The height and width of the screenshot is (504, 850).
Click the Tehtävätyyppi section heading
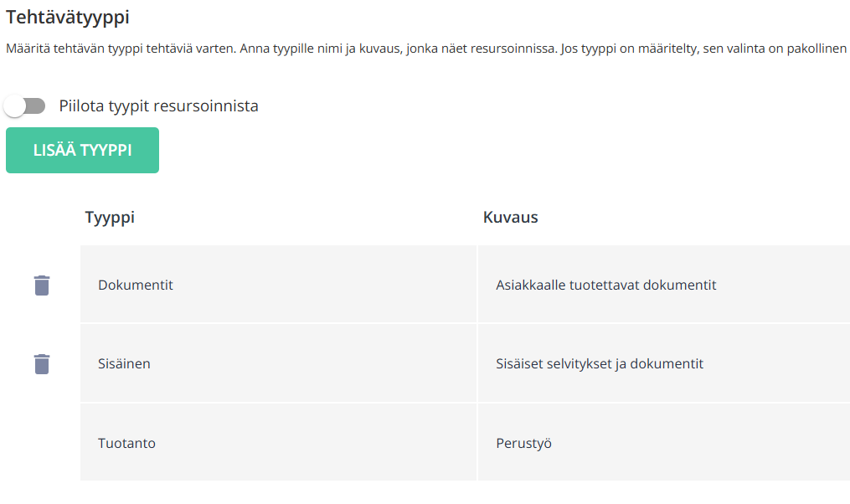click(x=68, y=18)
